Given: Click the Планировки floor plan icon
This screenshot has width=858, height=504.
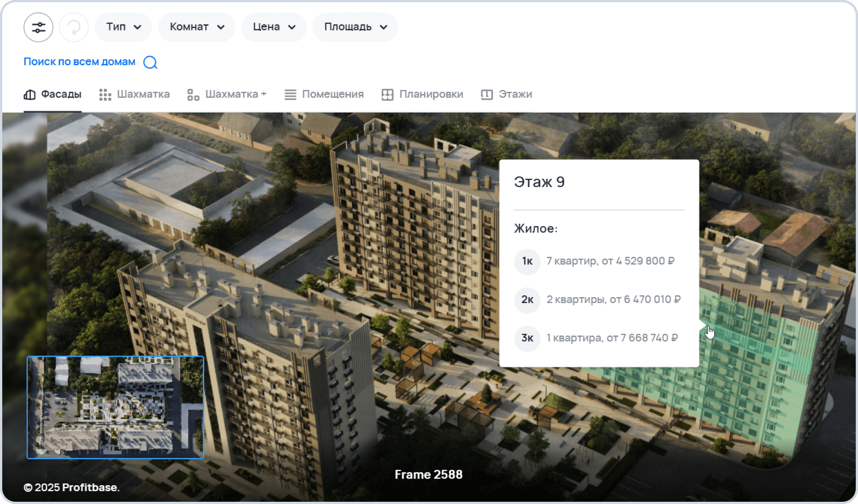Looking at the screenshot, I should pos(387,95).
